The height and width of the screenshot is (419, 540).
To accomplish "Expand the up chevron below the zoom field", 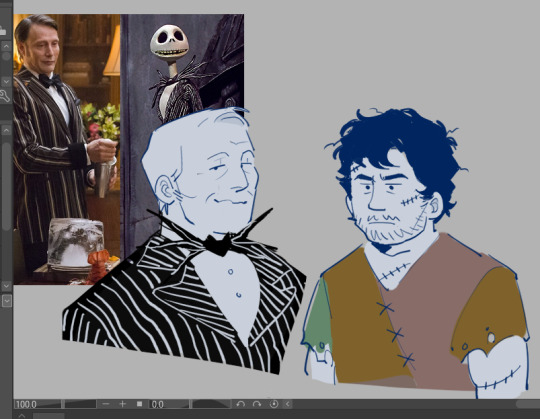I will pos(21,416).
